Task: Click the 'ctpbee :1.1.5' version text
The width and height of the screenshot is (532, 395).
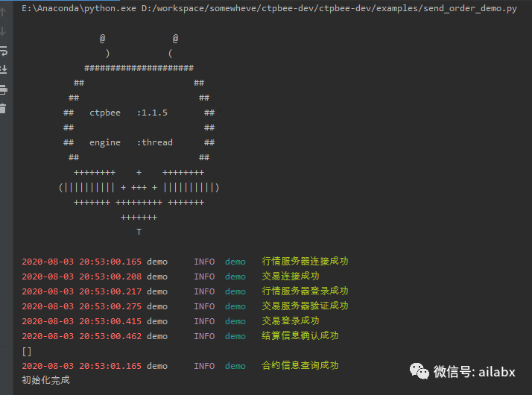Action: point(128,113)
